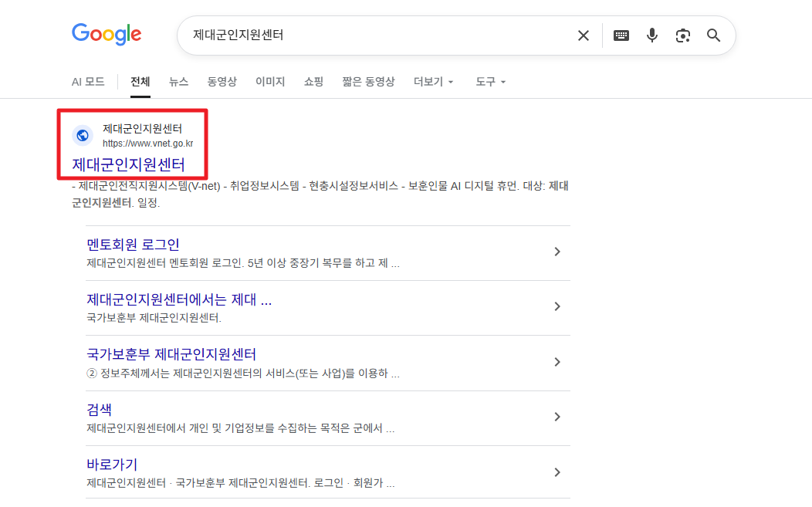Viewport: 812px width, 507px height.
Task: Click the Google Lens camera icon
Action: [682, 35]
